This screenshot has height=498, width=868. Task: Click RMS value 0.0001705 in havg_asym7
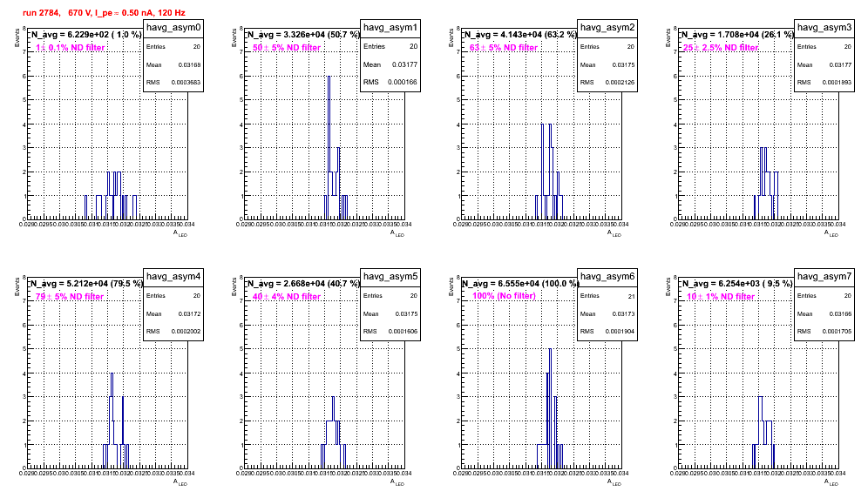837,332
